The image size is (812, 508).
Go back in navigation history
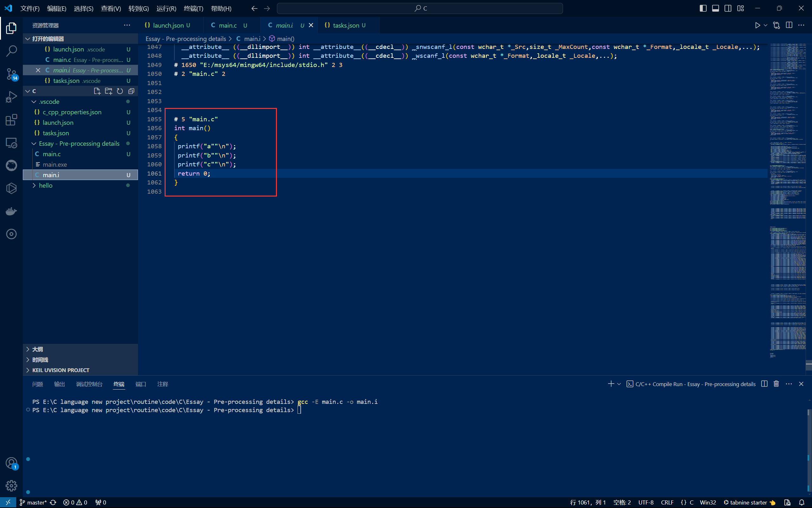coord(254,8)
